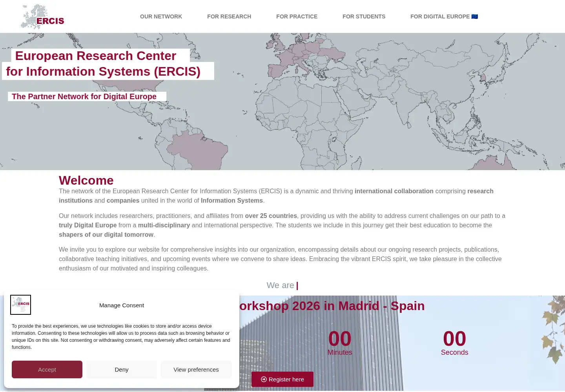Open the For Digital Europe menu
Viewport: 565px width, 392px height.
tap(444, 16)
